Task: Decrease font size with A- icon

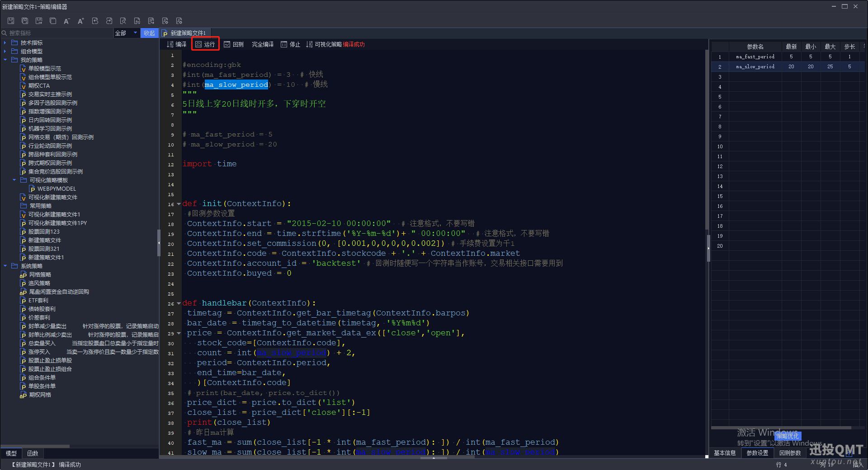Action: click(x=67, y=21)
